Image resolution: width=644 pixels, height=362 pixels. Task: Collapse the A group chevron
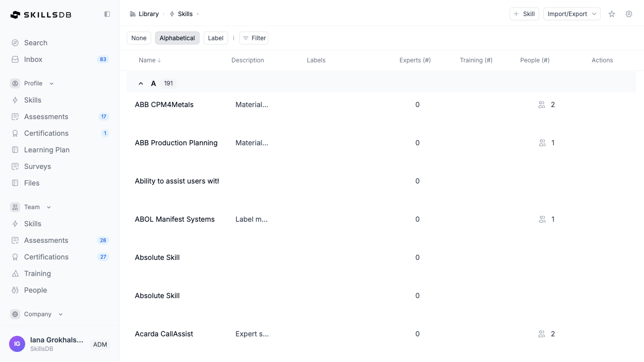coord(141,83)
